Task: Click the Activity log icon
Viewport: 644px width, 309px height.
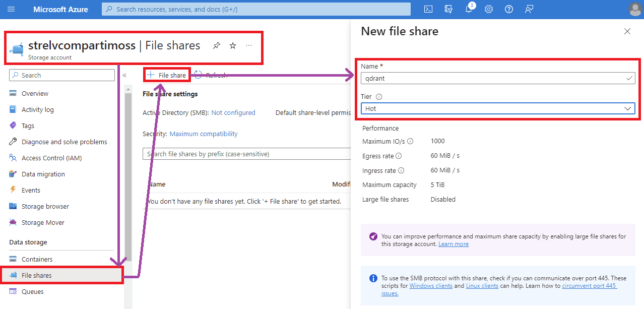Action: coord(13,110)
